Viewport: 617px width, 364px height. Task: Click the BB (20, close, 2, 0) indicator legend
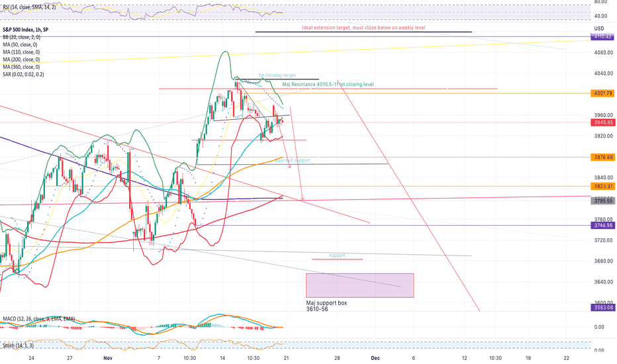tap(21, 37)
